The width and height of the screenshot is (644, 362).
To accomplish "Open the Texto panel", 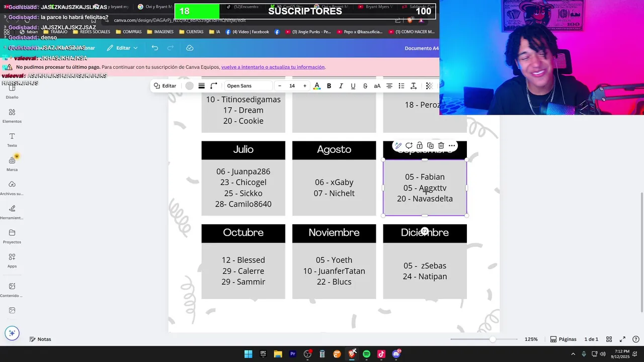I will pyautogui.click(x=12, y=140).
